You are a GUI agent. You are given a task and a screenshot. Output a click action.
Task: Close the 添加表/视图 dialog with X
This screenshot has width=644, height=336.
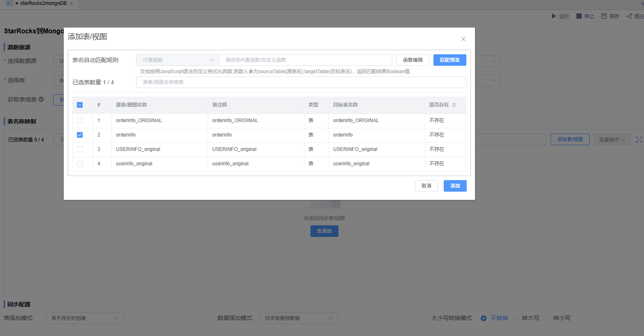[x=463, y=39]
